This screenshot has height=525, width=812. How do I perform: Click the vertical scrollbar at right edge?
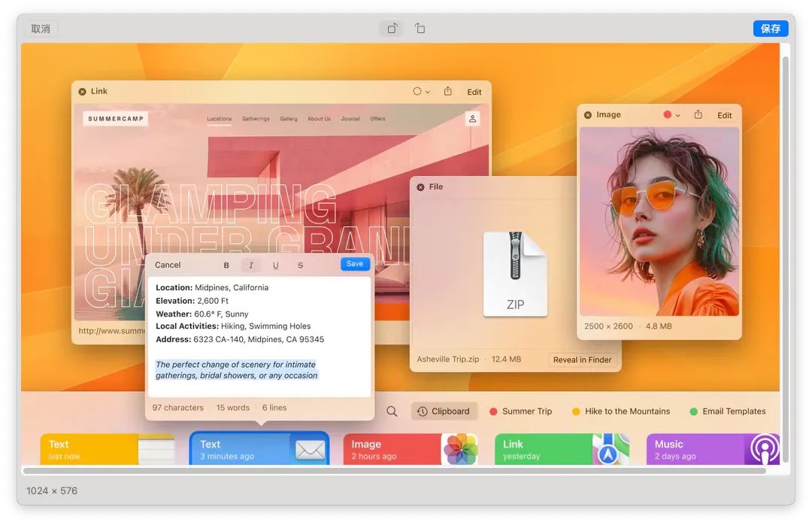point(786,259)
